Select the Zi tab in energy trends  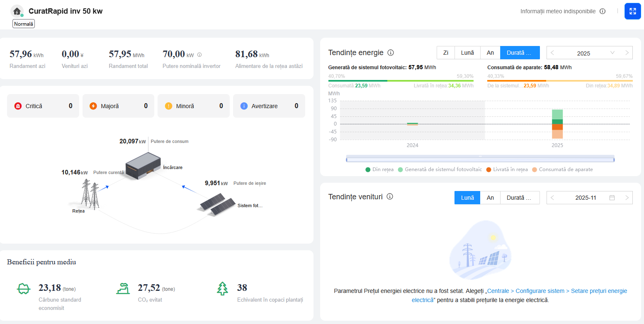point(446,53)
